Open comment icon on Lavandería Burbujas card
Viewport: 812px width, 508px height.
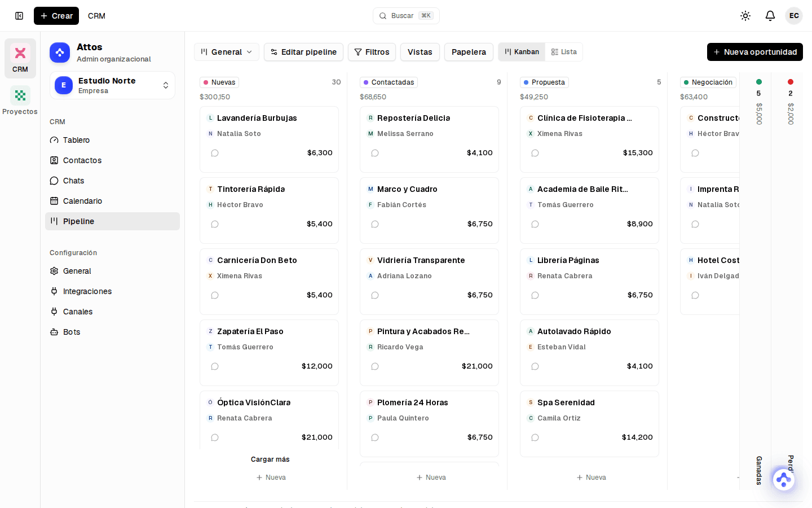pyautogui.click(x=215, y=153)
